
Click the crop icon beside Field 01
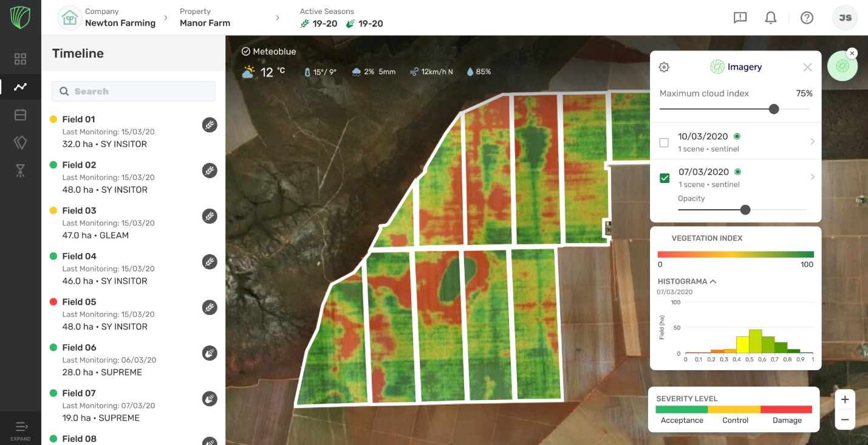pyautogui.click(x=210, y=125)
